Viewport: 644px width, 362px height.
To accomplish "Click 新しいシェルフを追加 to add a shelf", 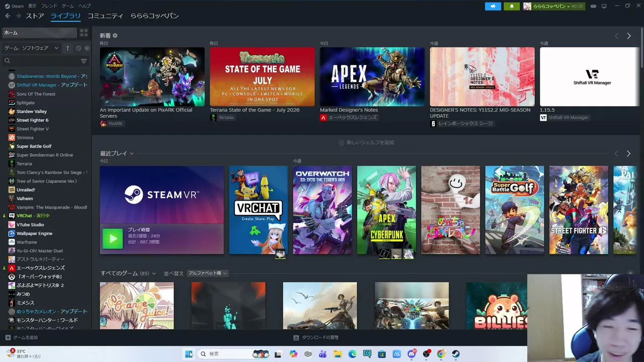I will point(366,143).
